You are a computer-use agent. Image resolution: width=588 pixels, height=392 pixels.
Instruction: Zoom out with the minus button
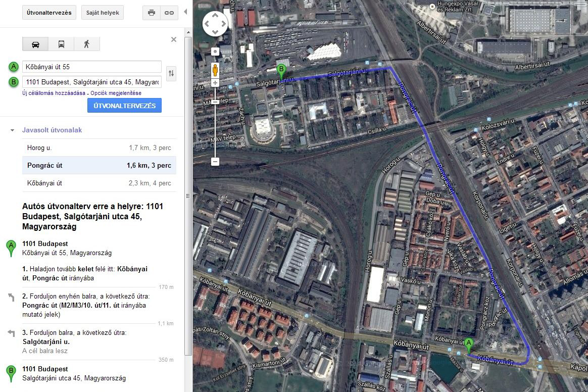(215, 162)
